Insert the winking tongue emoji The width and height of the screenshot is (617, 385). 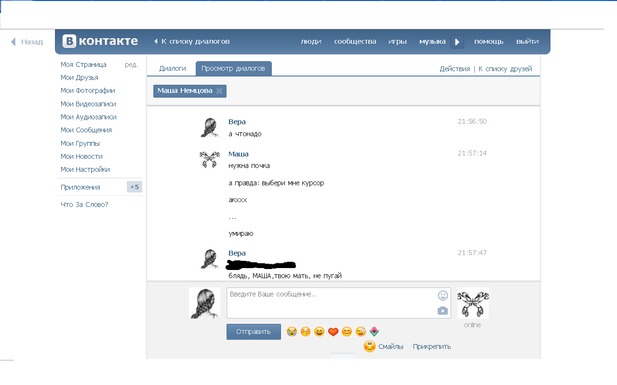[360, 332]
